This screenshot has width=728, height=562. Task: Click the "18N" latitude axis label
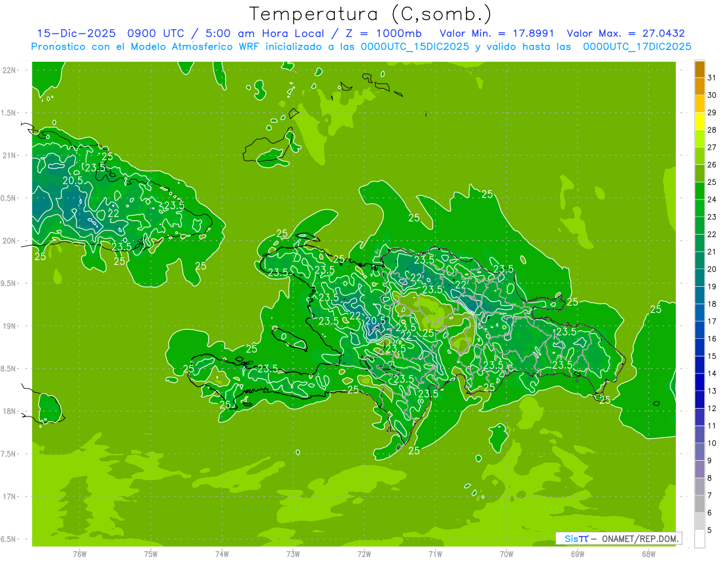(10, 411)
